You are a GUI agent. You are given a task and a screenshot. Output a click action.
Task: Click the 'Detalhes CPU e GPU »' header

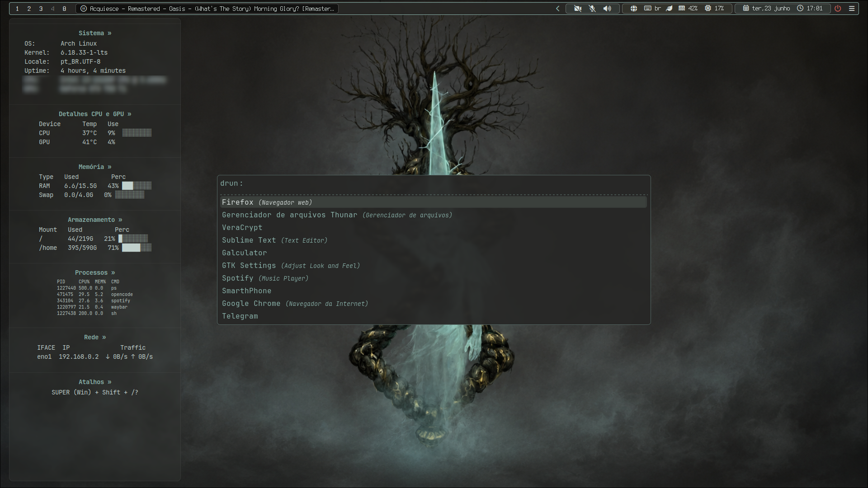[x=95, y=114]
